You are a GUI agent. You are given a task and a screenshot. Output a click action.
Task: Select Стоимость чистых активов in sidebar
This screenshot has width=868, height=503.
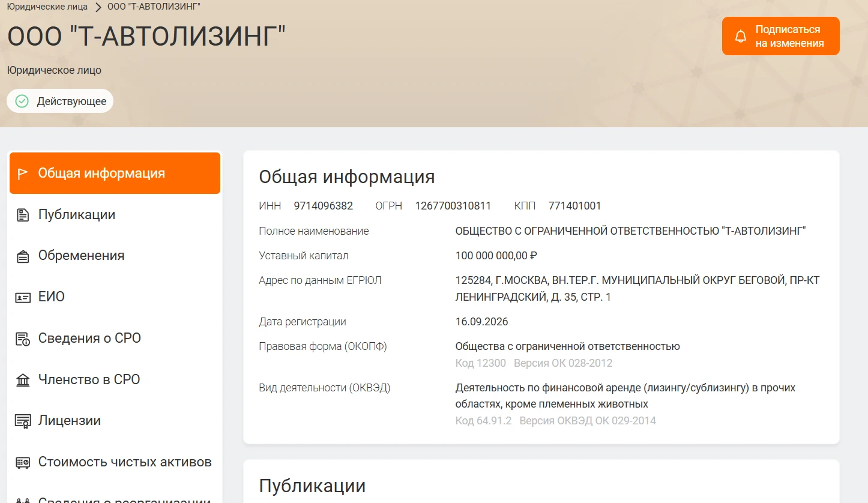tap(115, 462)
